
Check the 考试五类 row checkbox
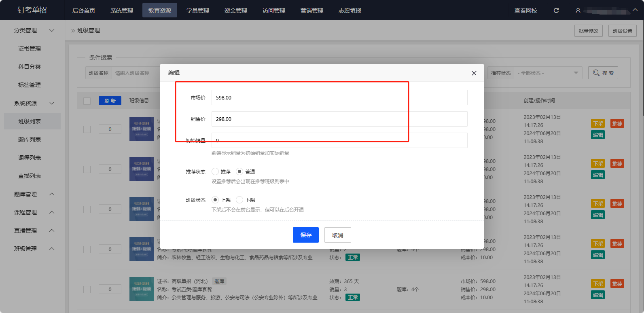[87, 290]
